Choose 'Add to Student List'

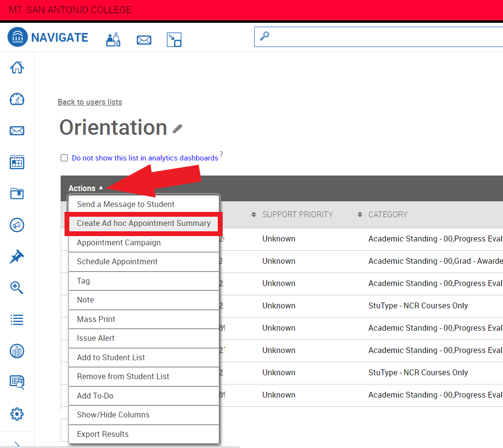(144, 357)
